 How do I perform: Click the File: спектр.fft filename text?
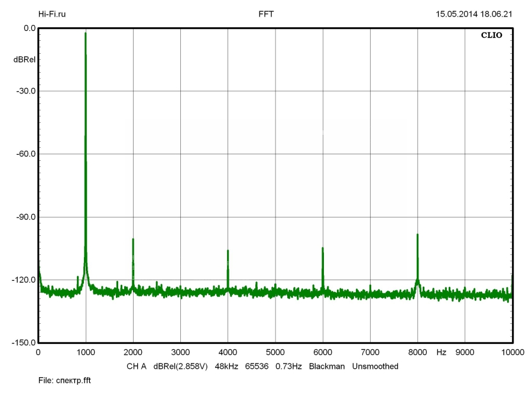pos(64,381)
